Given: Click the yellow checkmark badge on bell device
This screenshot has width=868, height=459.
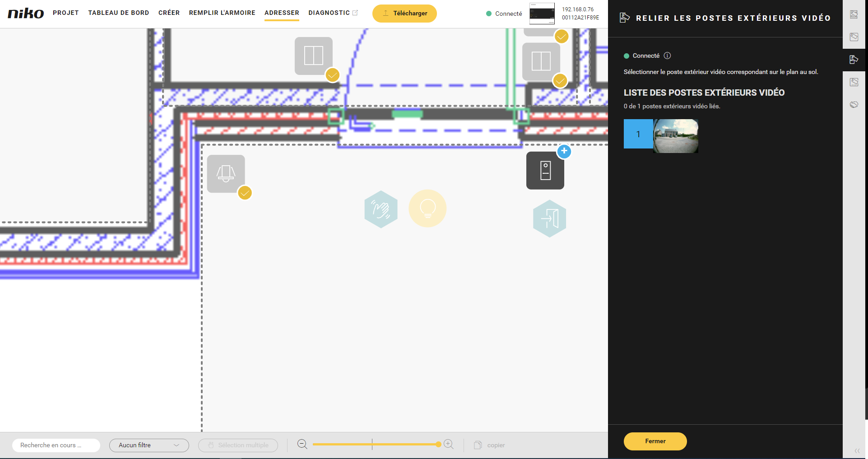Looking at the screenshot, I should click(x=245, y=193).
